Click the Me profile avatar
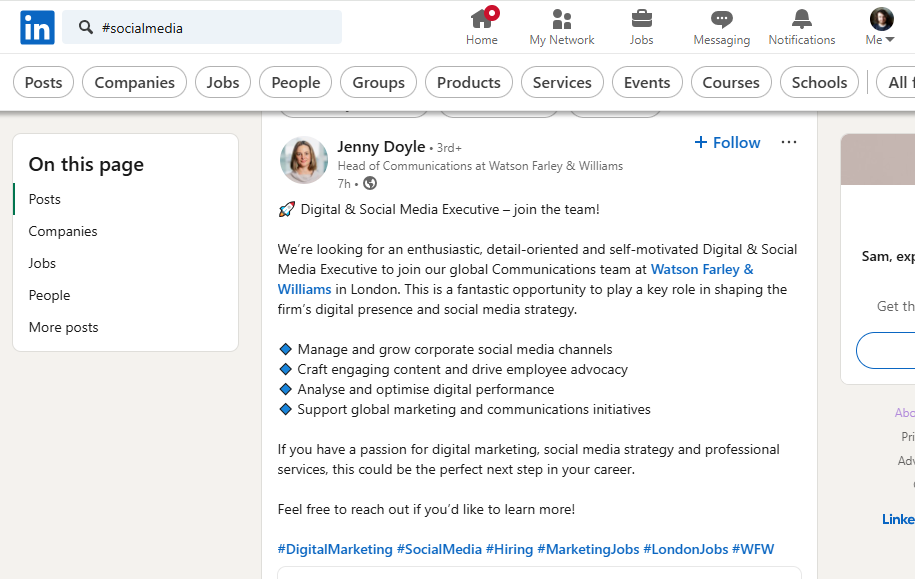The image size is (915, 579). tap(881, 19)
